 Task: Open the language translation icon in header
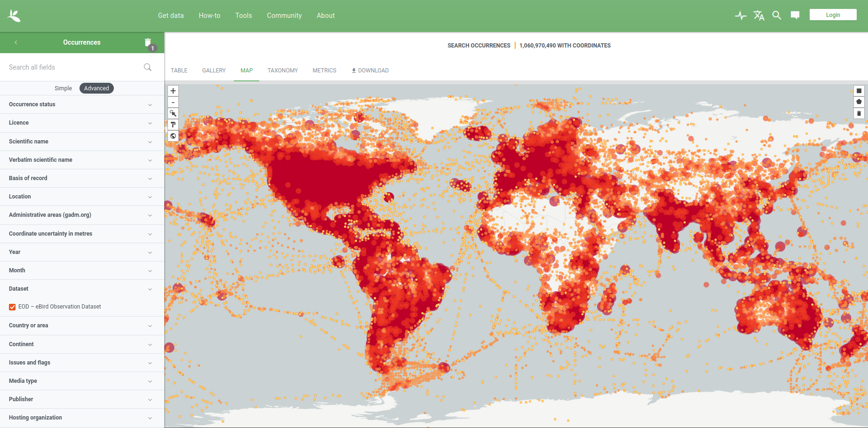tap(758, 16)
